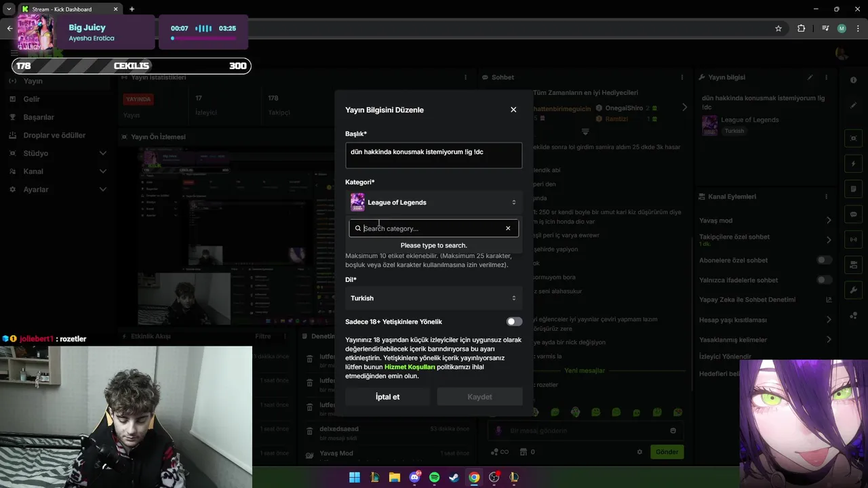Image resolution: width=868 pixels, height=488 pixels.
Task: Open Yapay Zeka ile Sohbet Denetimi external link icon
Action: pos(829,300)
